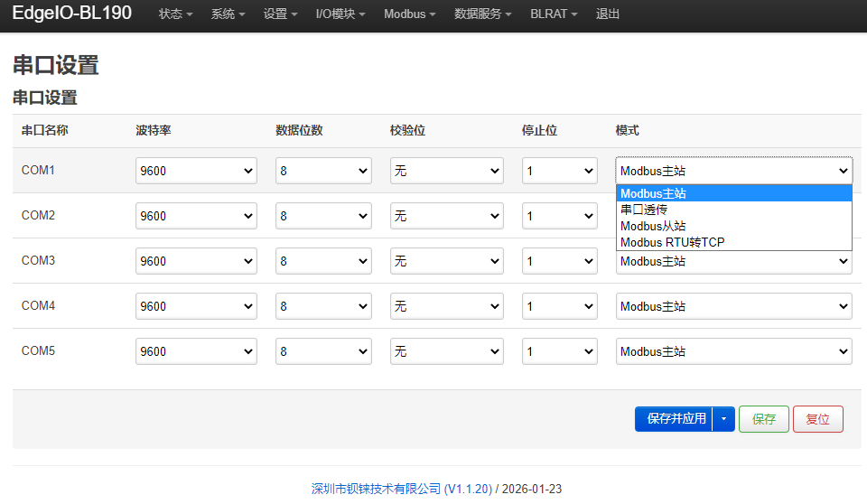Open COM2 data bits dropdown
867x504 pixels.
coord(323,216)
